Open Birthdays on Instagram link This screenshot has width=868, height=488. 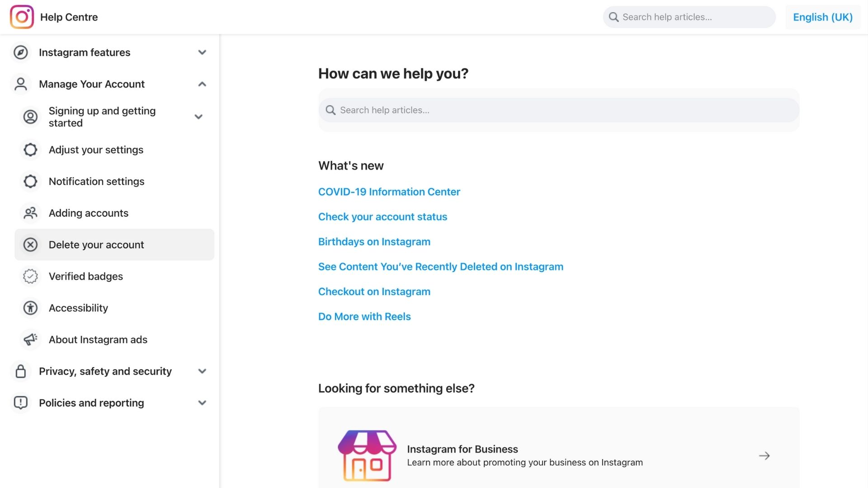coord(374,242)
